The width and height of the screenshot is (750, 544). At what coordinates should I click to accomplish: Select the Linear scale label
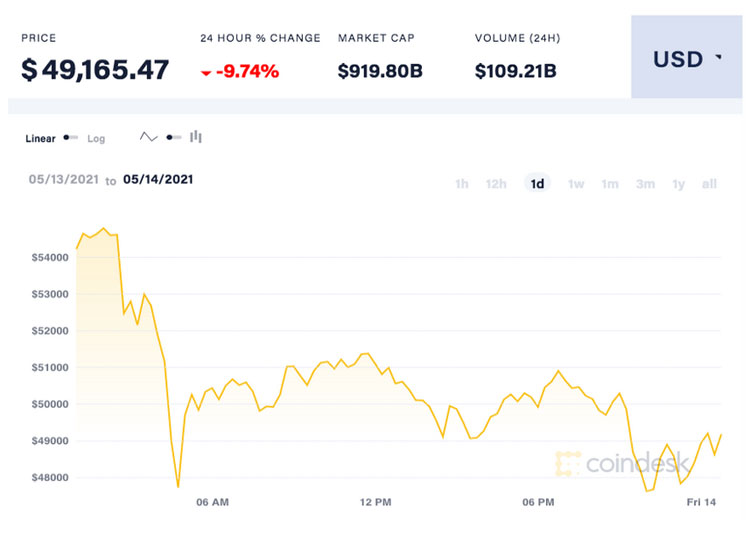point(41,139)
